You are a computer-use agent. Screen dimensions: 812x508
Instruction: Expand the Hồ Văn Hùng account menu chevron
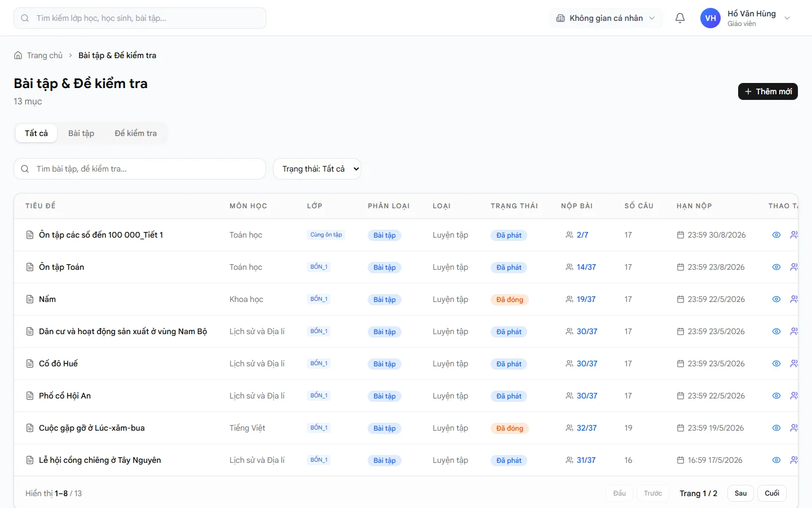[787, 18]
